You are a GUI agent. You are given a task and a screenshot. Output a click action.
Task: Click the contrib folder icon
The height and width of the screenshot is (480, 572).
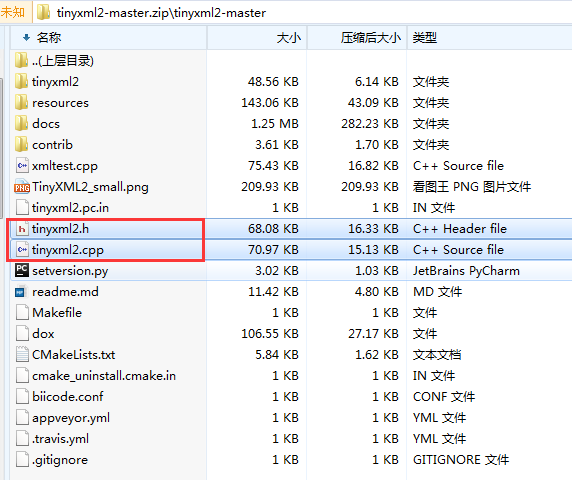(22, 144)
